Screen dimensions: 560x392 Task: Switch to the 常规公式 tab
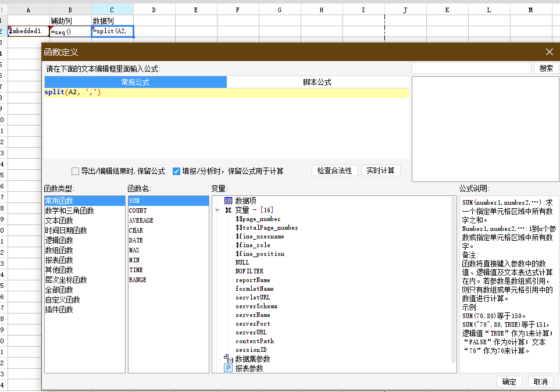pos(135,82)
